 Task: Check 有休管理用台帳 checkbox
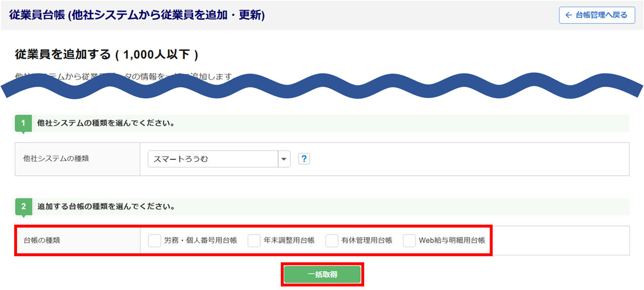click(x=332, y=241)
